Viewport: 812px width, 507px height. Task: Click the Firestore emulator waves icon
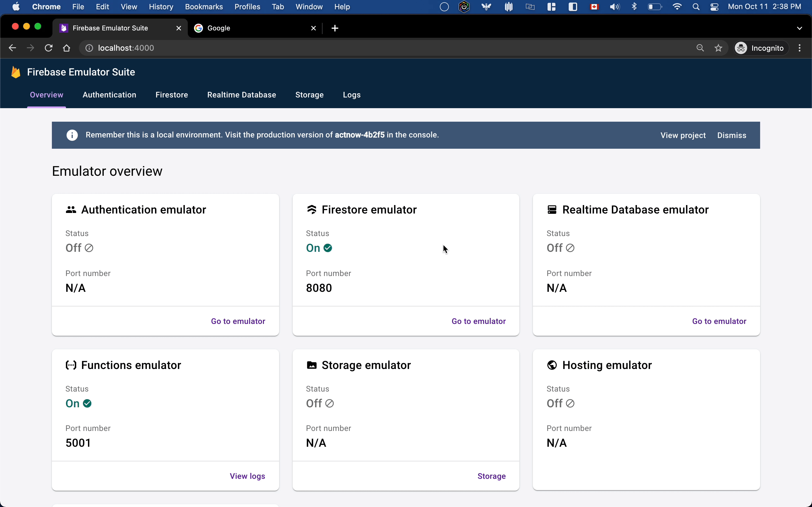pyautogui.click(x=312, y=210)
